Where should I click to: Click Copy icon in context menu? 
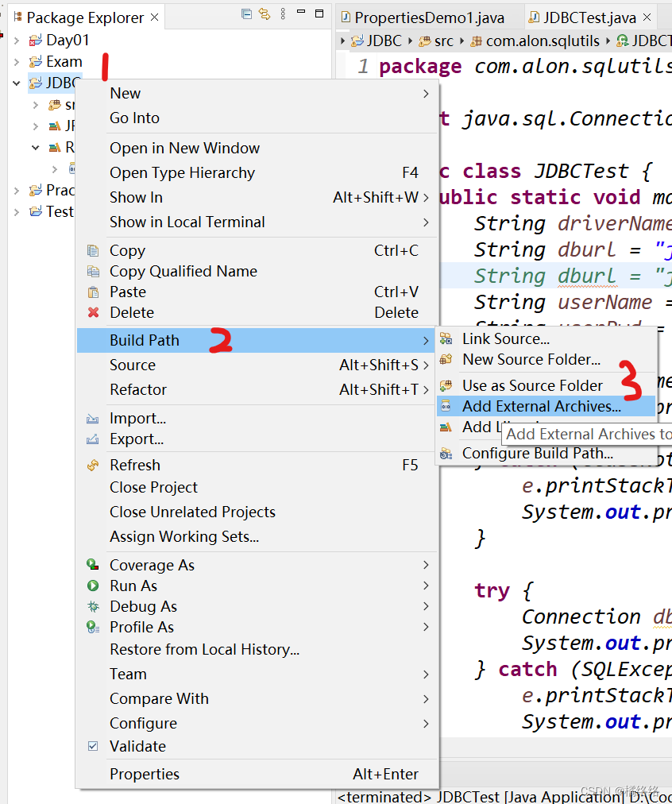point(93,251)
